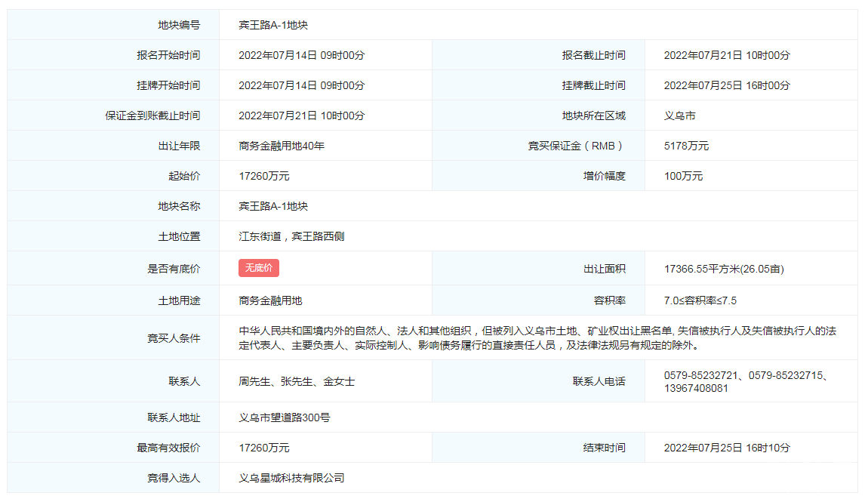Select the 挂牌截止时间 date value
This screenshot has width=868, height=499.
click(x=726, y=85)
